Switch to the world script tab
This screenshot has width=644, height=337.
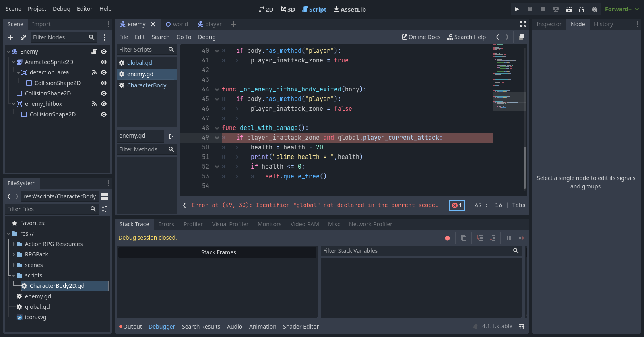pyautogui.click(x=177, y=24)
